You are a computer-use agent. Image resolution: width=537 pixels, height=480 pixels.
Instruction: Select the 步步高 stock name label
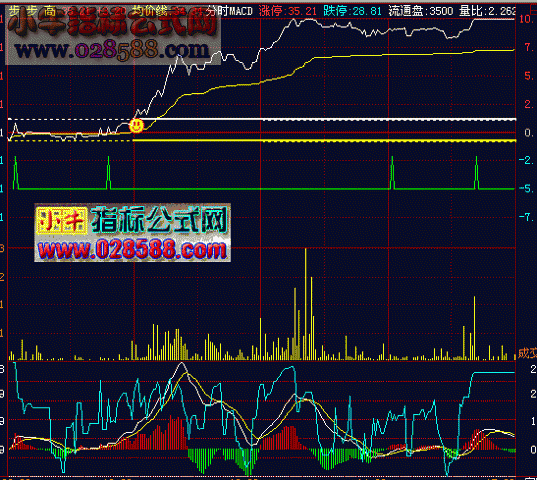point(32,11)
